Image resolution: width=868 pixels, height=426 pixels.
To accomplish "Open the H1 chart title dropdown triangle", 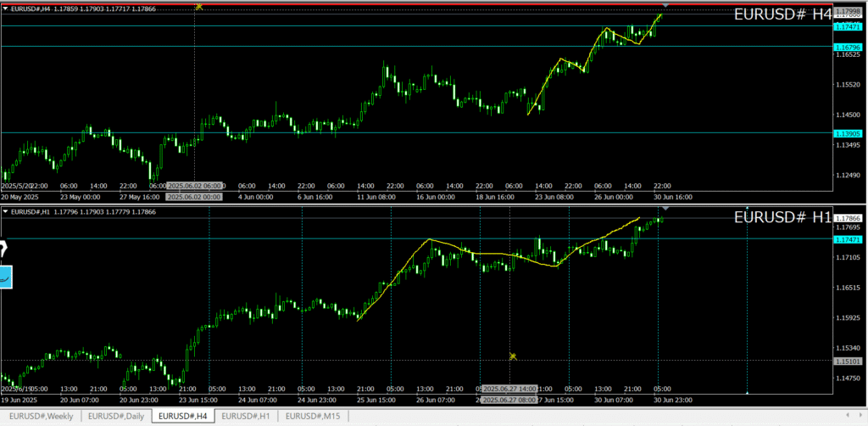I will point(6,211).
